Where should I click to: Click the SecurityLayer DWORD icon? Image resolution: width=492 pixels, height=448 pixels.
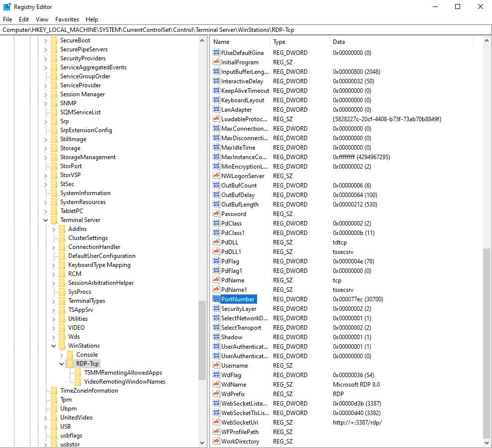(x=216, y=309)
